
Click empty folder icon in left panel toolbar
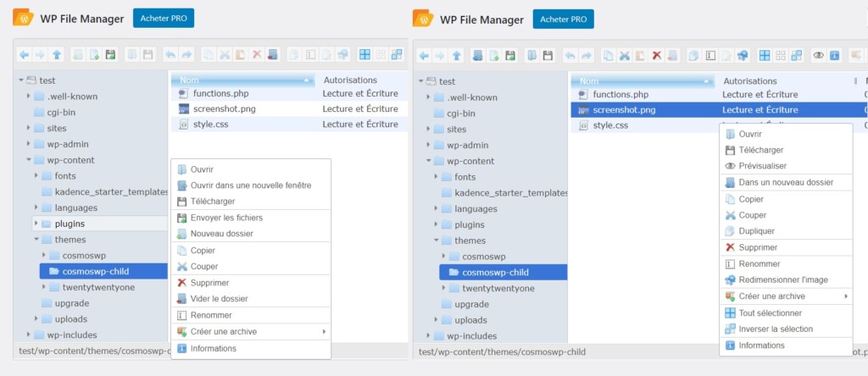(272, 55)
